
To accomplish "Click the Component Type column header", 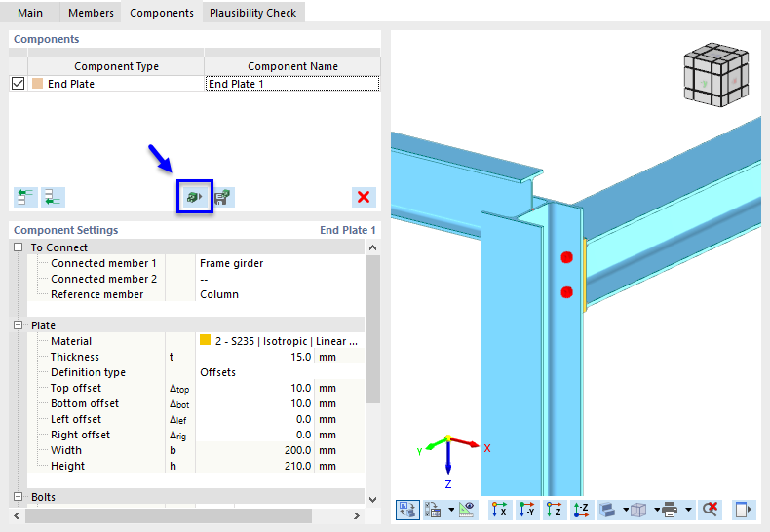I will click(x=116, y=66).
